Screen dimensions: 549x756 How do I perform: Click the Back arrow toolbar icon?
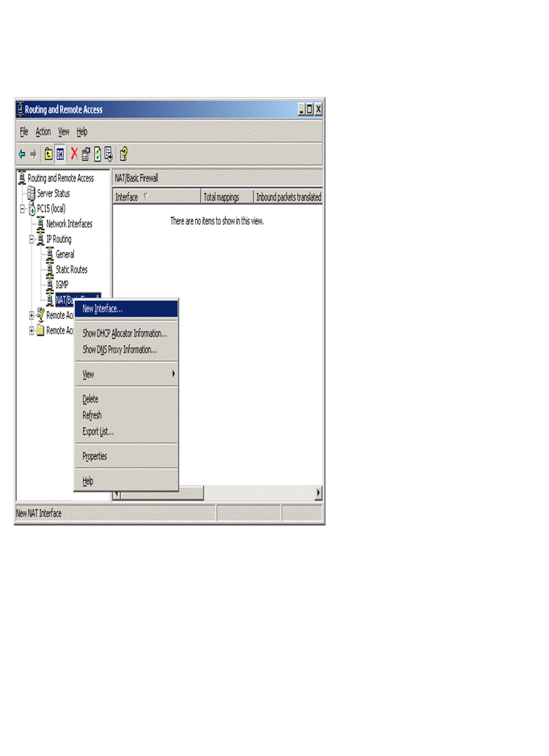(x=22, y=154)
